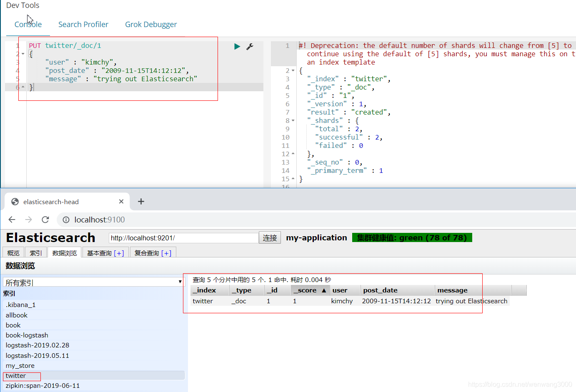
Task: Click the browser back arrow
Action: coord(12,220)
